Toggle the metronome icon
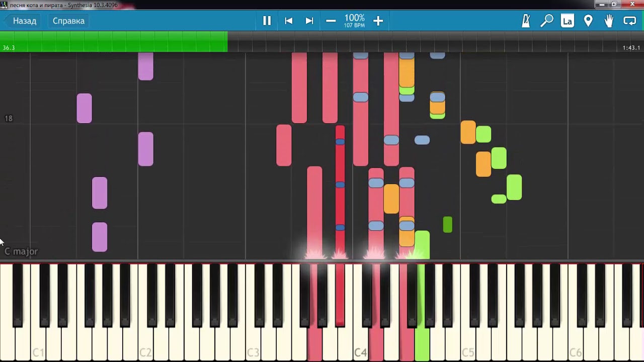 [526, 21]
